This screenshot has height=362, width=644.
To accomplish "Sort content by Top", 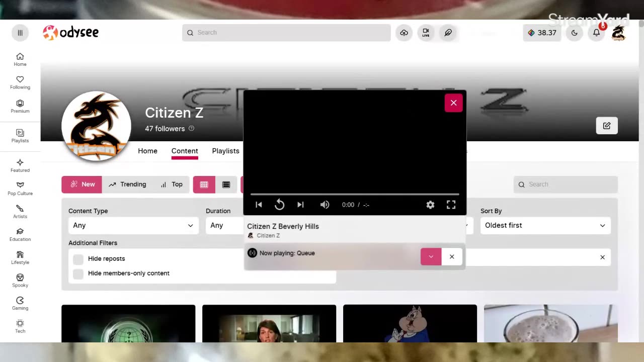I will pos(171,185).
